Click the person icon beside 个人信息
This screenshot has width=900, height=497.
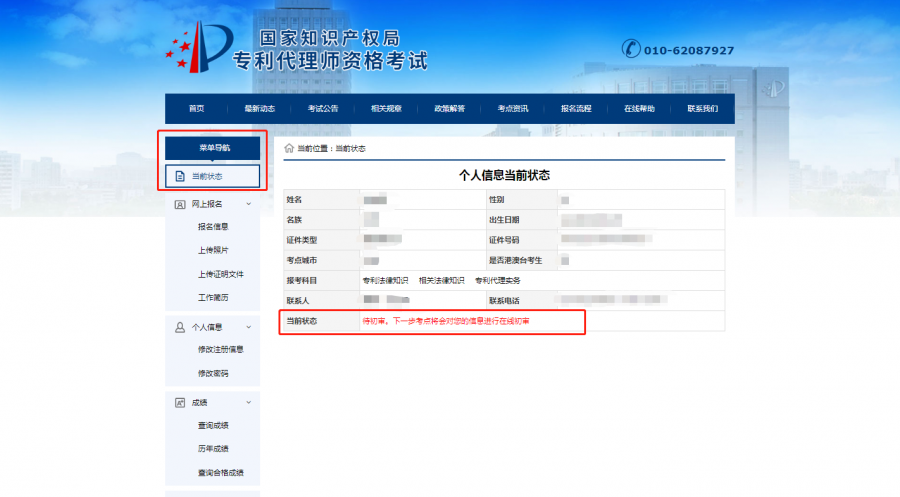pyautogui.click(x=180, y=327)
